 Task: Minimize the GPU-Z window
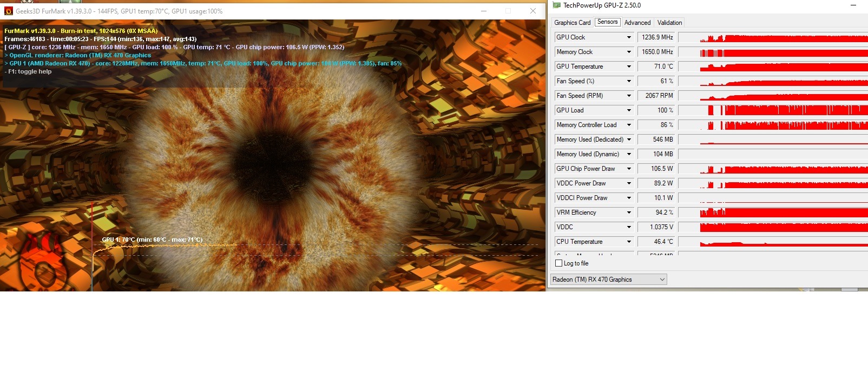(x=853, y=5)
